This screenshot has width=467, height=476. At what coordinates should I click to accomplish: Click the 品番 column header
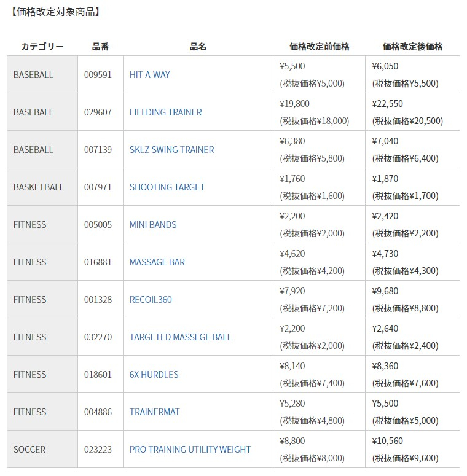point(100,47)
